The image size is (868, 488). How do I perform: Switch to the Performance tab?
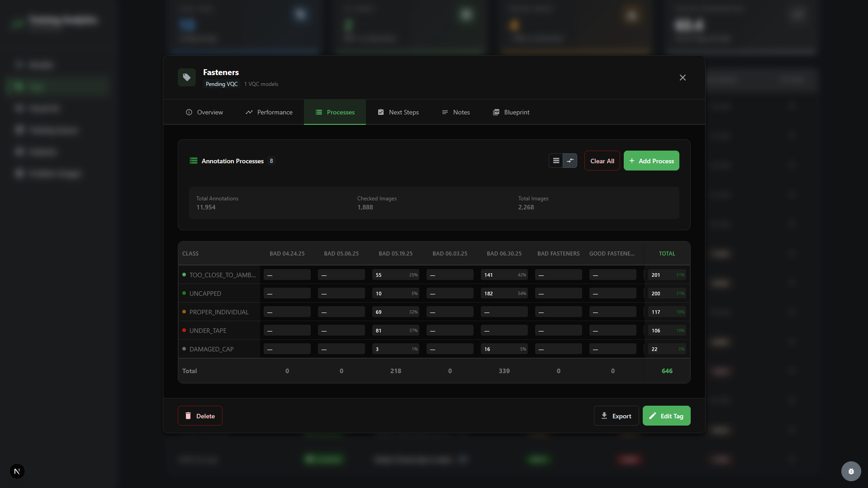click(269, 112)
